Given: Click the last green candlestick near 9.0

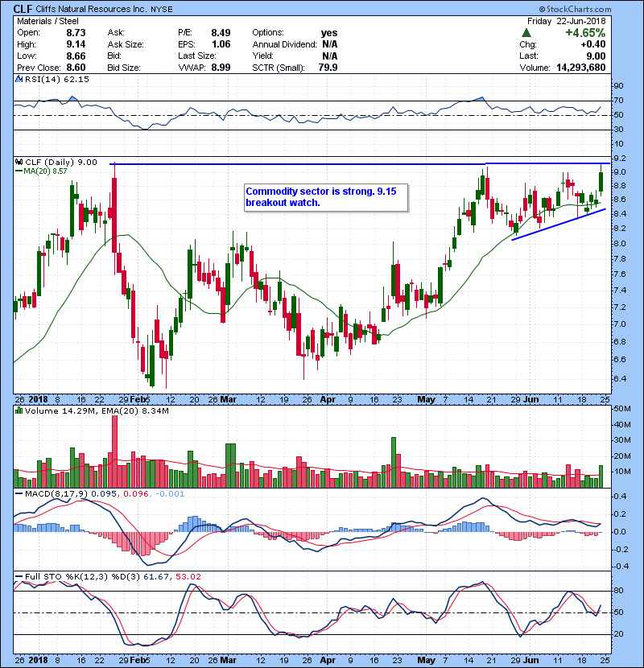Looking at the screenshot, I should tap(601, 181).
